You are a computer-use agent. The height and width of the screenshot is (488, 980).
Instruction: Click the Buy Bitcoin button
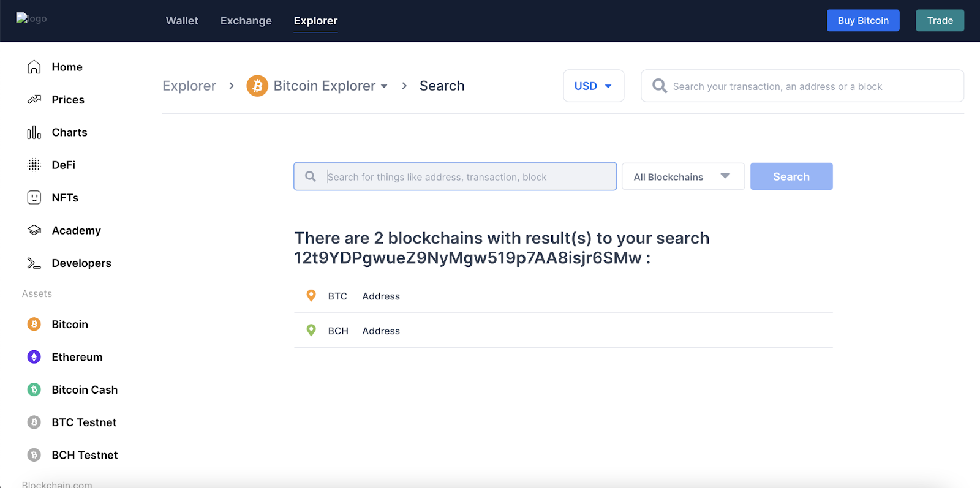tap(863, 20)
